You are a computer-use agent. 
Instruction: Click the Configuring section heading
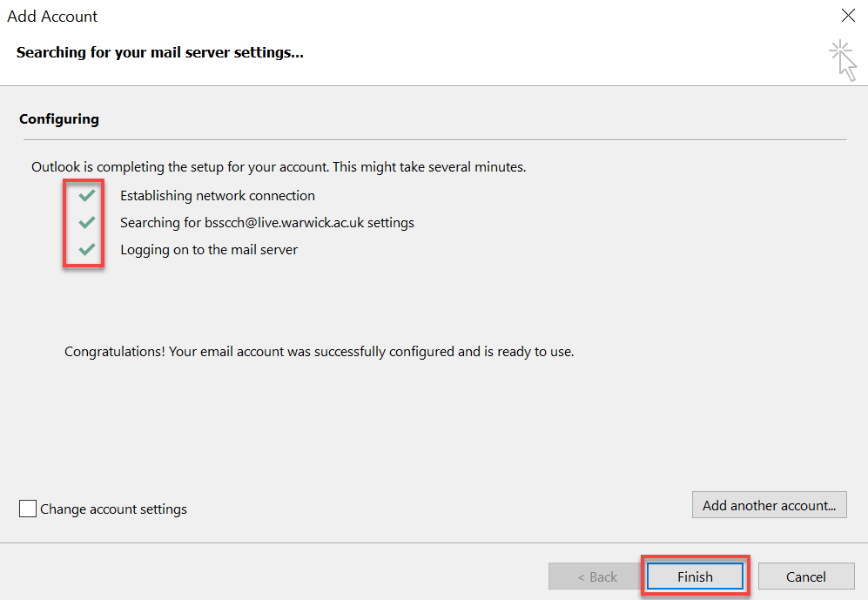pos(59,118)
